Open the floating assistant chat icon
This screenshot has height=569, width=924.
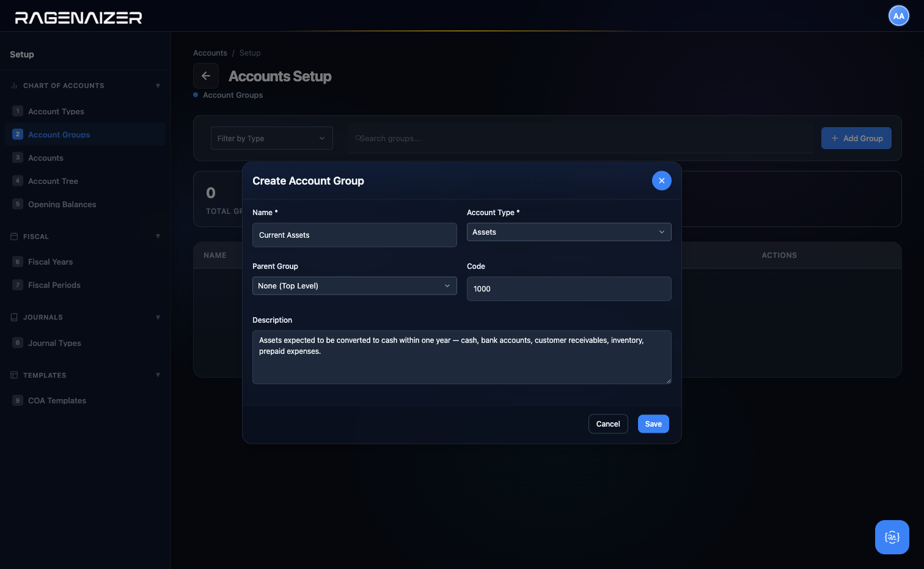tap(892, 537)
